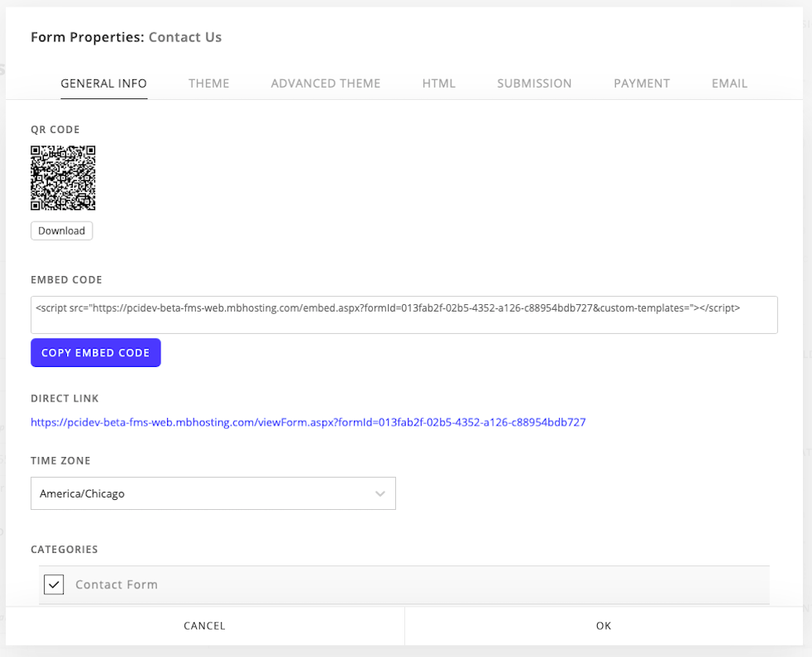This screenshot has height=657, width=812.
Task: Select the General Info tab
Action: coord(104,83)
